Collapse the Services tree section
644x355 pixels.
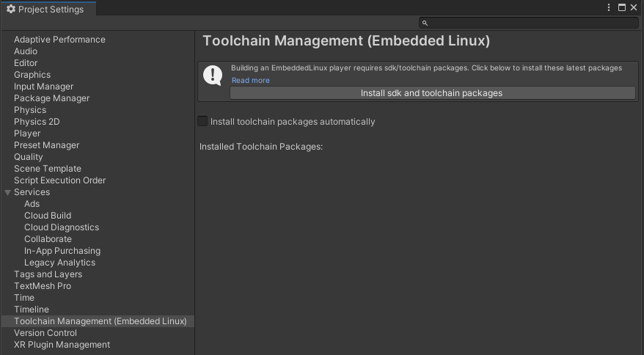pos(7,192)
